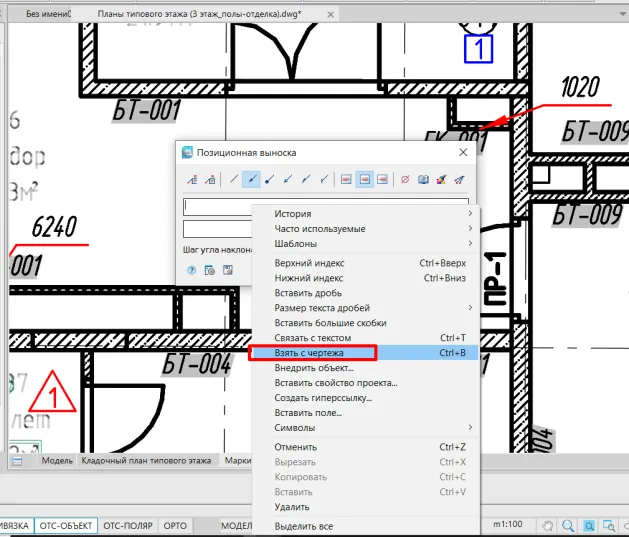Open the reference book icon in dialog
629x537 pixels.
pyautogui.click(x=423, y=180)
